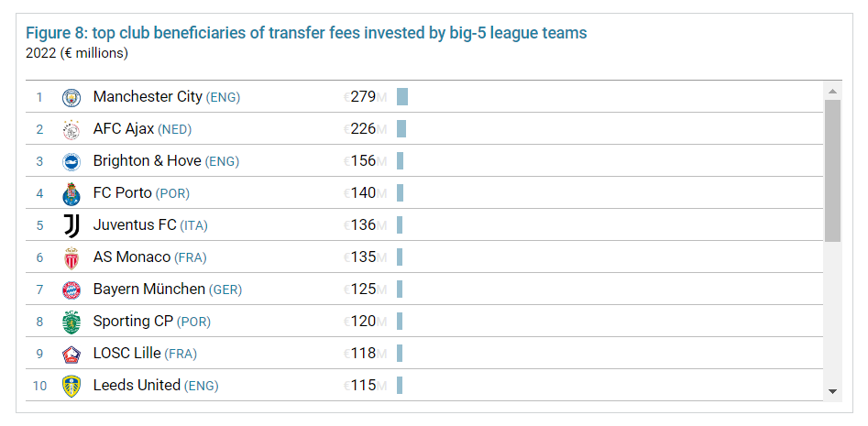The image size is (868, 426).
Task: Click the AFC Ajax club logo
Action: (71, 129)
